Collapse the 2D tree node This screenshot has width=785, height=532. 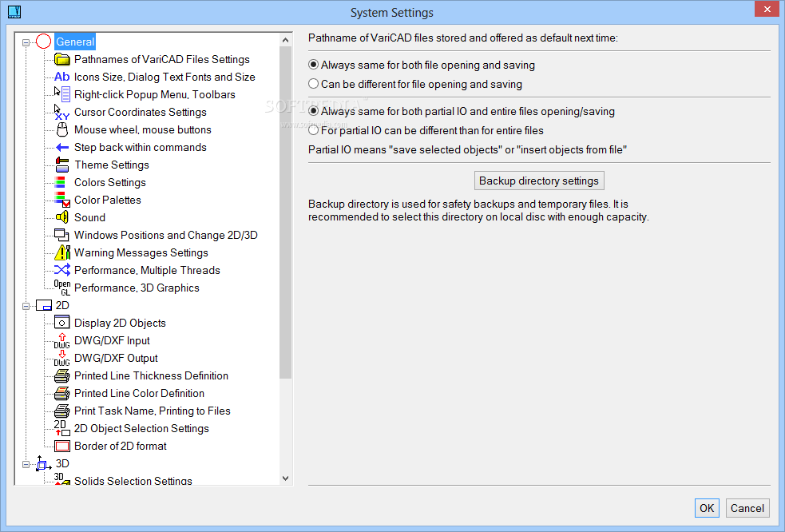[26, 306]
